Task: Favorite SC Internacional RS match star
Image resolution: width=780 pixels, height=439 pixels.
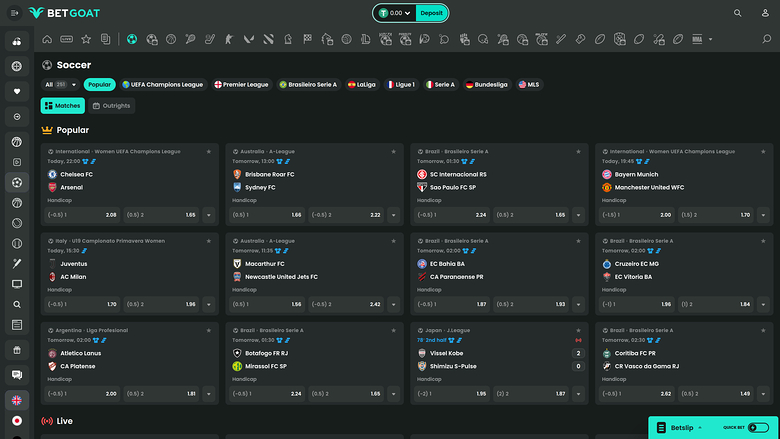Action: tap(579, 152)
